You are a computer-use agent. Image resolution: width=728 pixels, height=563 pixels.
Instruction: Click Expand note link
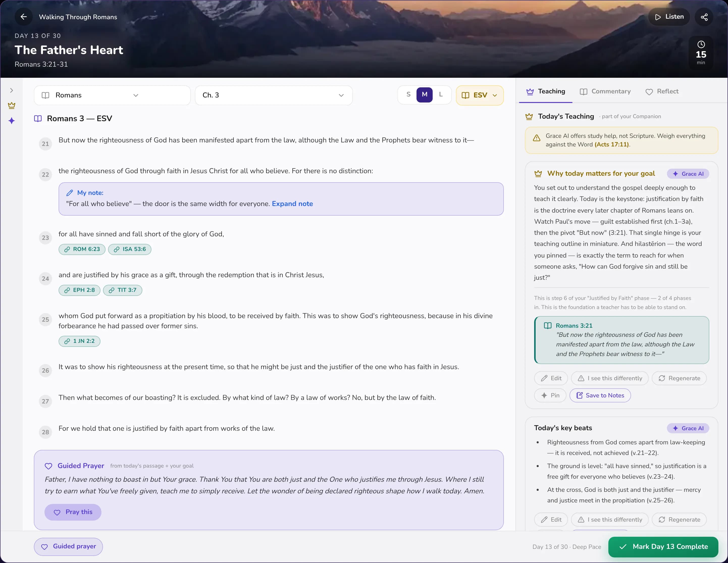292,204
